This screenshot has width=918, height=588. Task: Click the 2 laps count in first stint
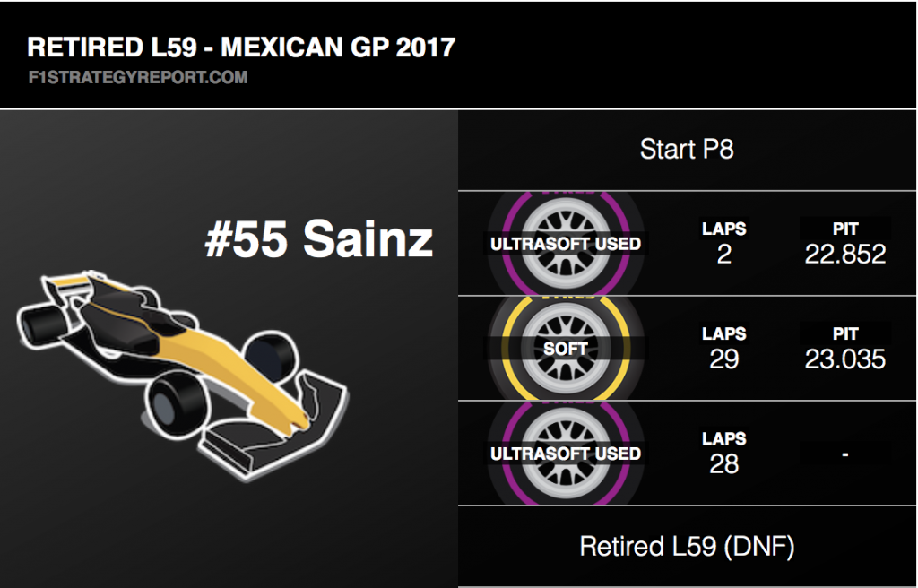point(724,255)
